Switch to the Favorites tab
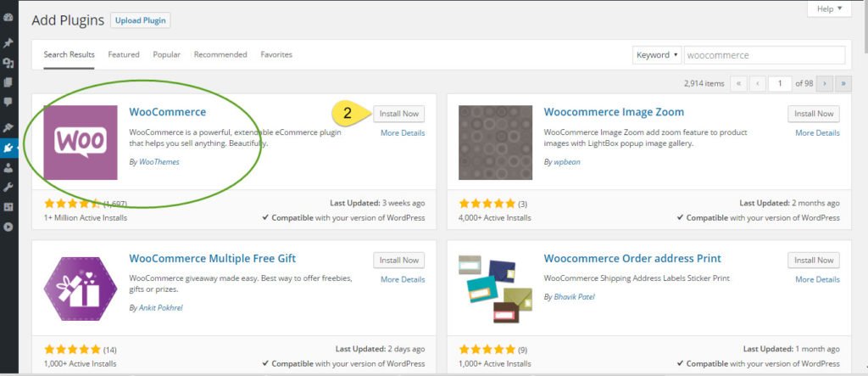Image resolution: width=868 pixels, height=376 pixels. (x=276, y=54)
